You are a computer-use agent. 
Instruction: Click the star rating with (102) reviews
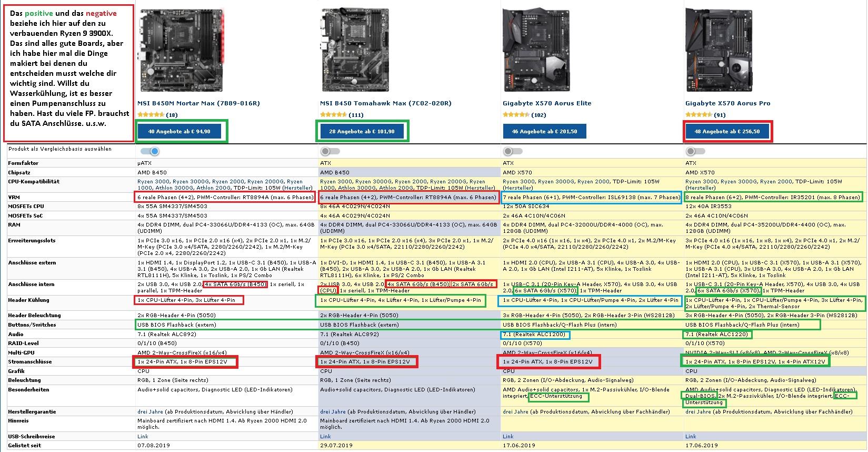(x=524, y=115)
